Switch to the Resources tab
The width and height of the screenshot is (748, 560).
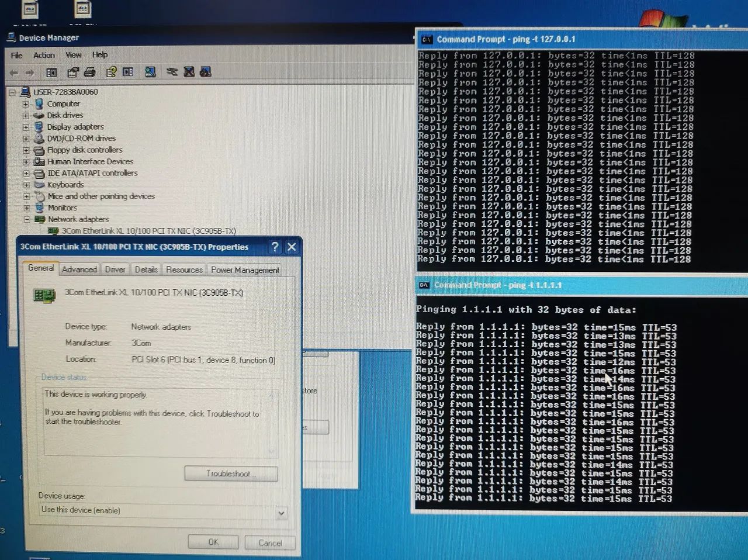tap(184, 269)
